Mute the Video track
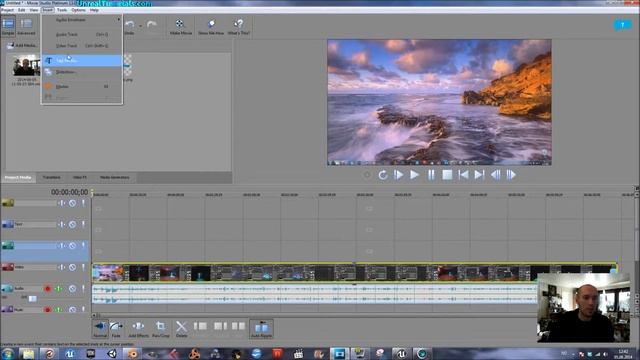The height and width of the screenshot is (360, 640). pyautogui.click(x=72, y=267)
